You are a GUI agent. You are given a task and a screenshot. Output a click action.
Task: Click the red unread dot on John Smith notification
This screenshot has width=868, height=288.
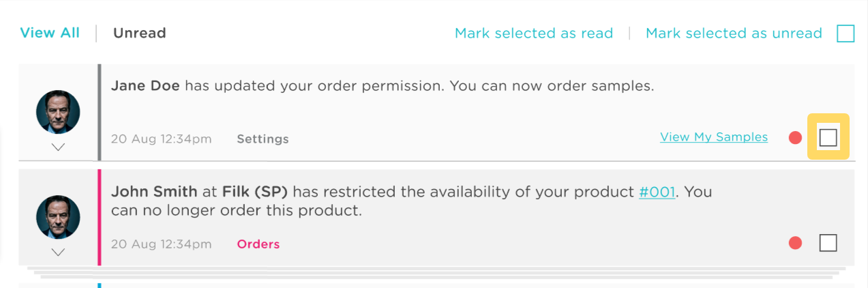coord(795,243)
